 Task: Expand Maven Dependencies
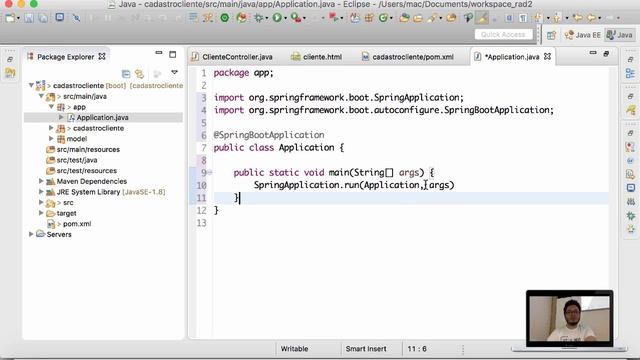tap(41, 181)
